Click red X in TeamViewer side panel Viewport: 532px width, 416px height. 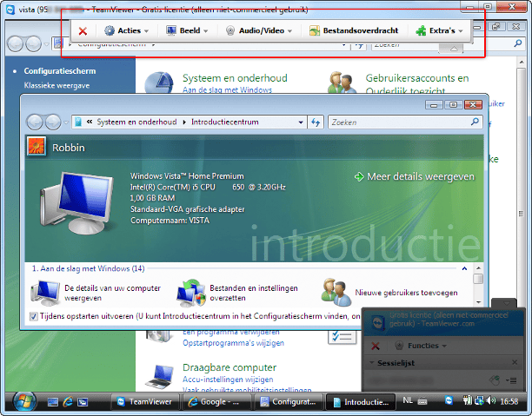pos(376,347)
